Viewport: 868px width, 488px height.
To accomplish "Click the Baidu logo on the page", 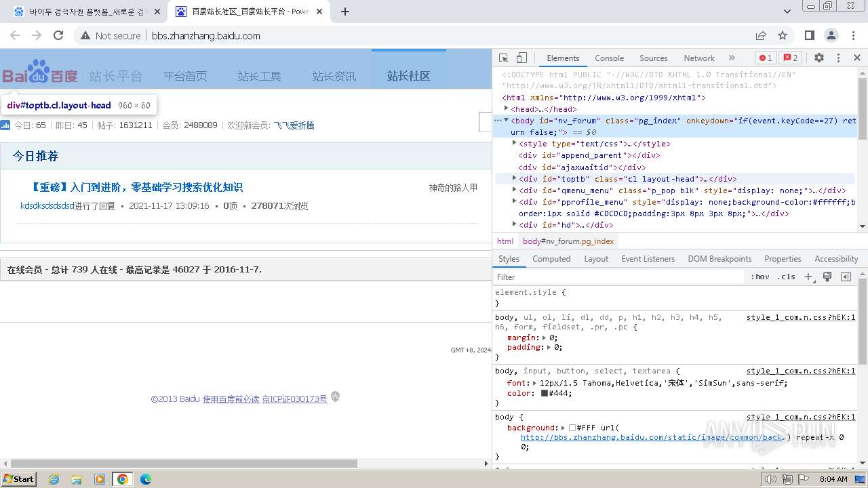I will click(x=40, y=72).
